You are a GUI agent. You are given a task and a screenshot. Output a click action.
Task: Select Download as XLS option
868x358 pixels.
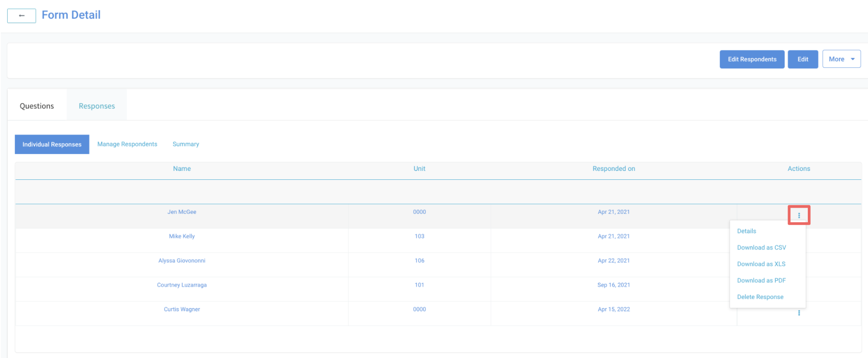(x=761, y=264)
